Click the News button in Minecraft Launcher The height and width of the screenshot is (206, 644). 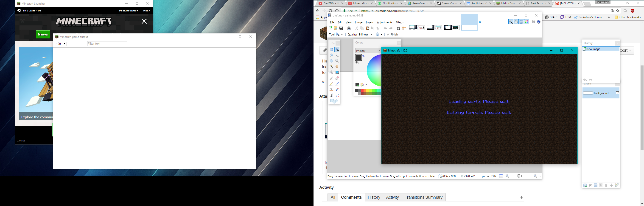pyautogui.click(x=43, y=34)
